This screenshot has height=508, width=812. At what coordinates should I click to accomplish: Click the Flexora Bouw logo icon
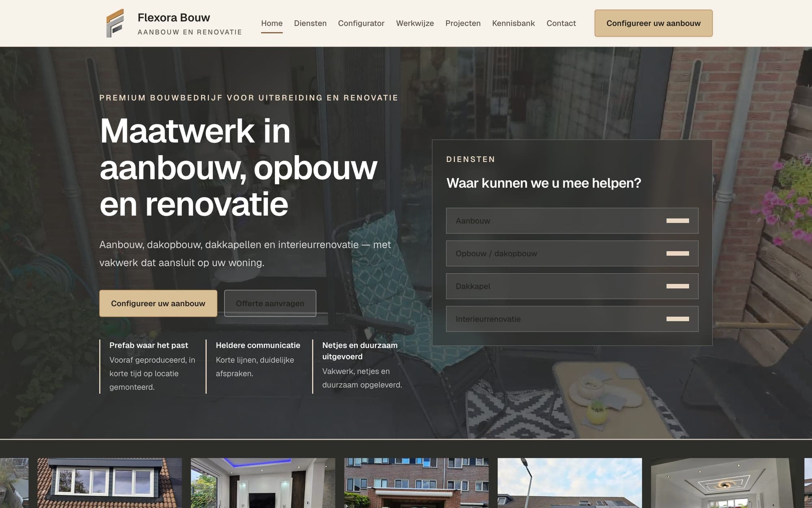click(x=115, y=23)
